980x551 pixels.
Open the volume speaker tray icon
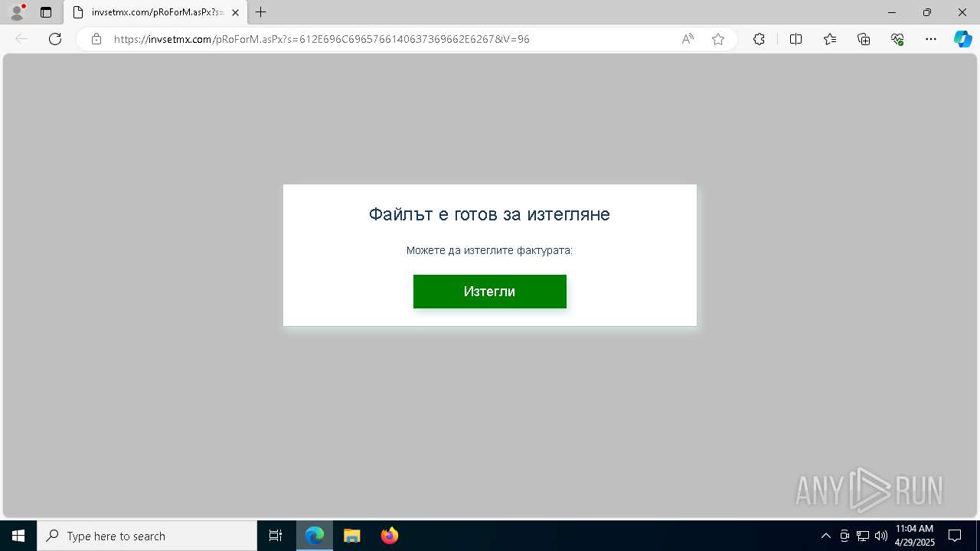point(881,536)
